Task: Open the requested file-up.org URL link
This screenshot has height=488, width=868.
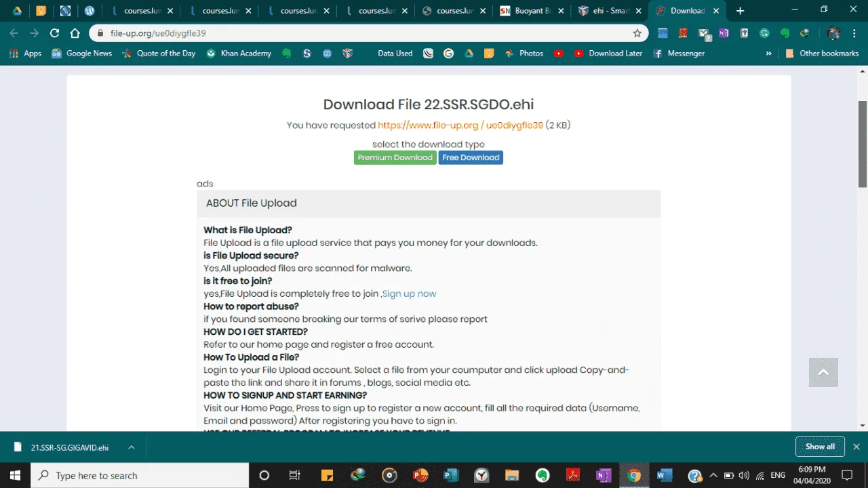Action: point(460,125)
